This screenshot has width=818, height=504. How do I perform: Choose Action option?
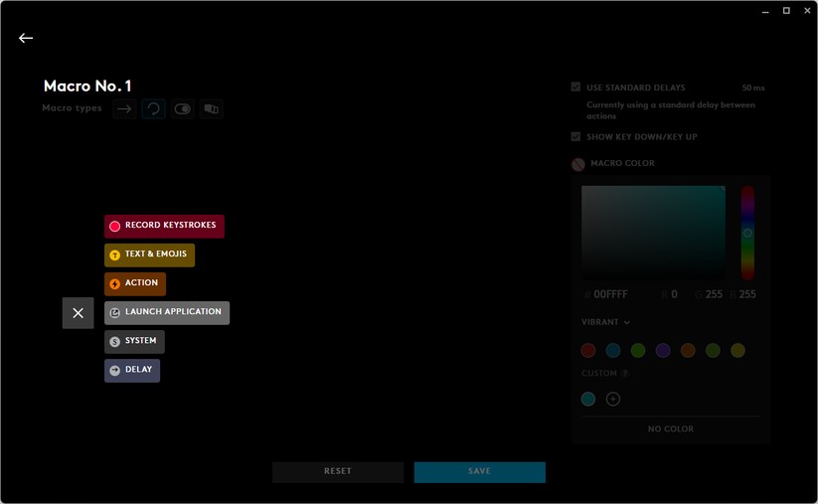tap(135, 284)
